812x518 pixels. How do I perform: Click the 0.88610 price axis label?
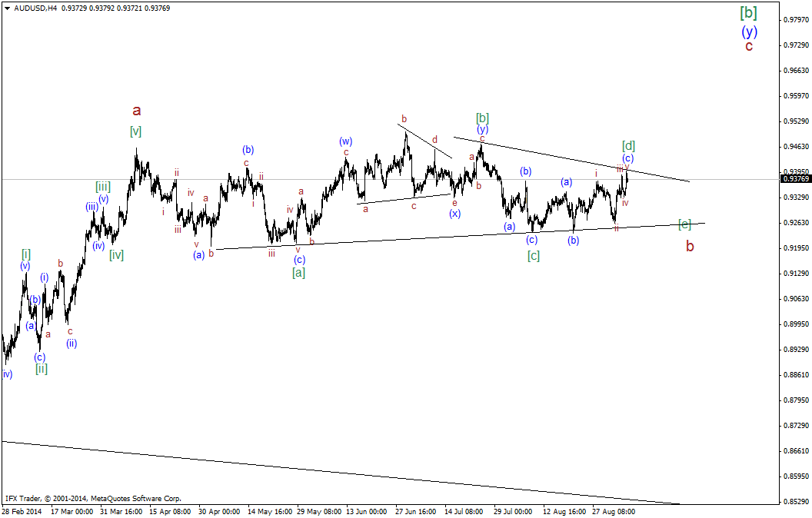pos(796,374)
